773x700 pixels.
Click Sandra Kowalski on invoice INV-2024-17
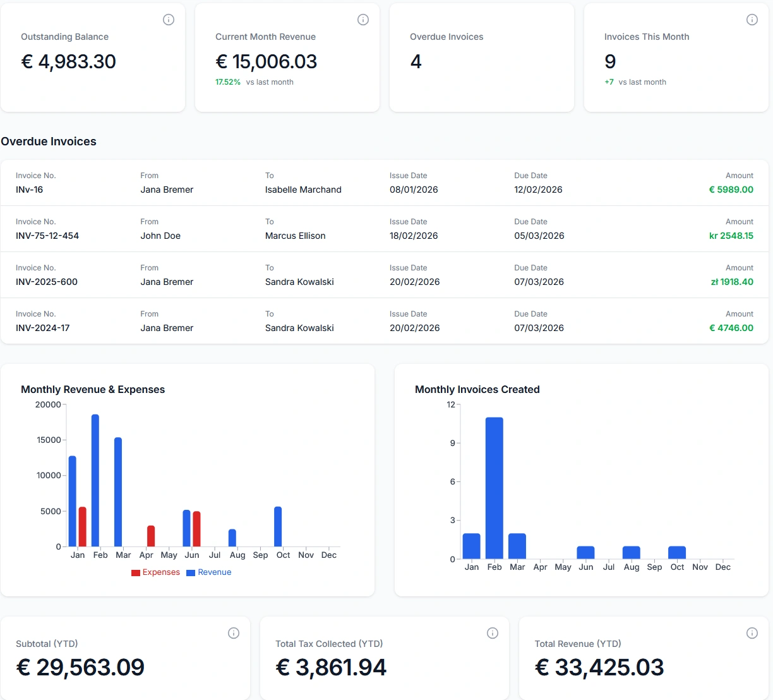pyautogui.click(x=299, y=328)
